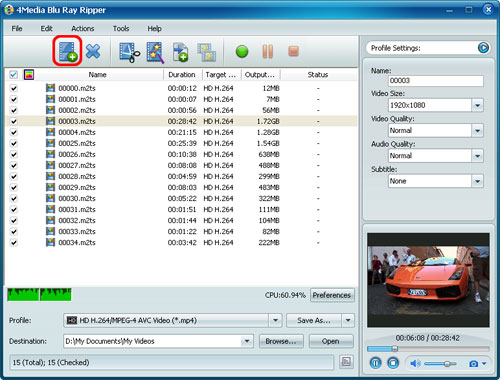Uncheck the 00002.m2ts checkbox
500x380 pixels.
pyautogui.click(x=14, y=110)
